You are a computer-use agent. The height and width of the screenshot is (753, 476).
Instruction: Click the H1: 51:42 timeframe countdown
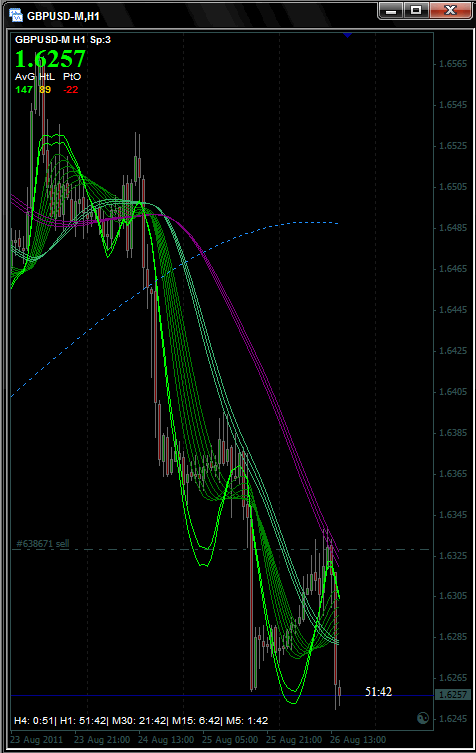(83, 720)
